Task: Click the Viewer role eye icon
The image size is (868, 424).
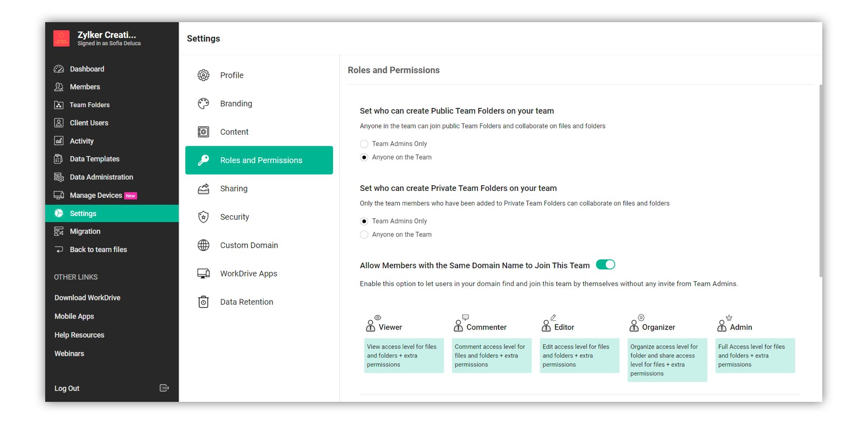Action: 378,318
